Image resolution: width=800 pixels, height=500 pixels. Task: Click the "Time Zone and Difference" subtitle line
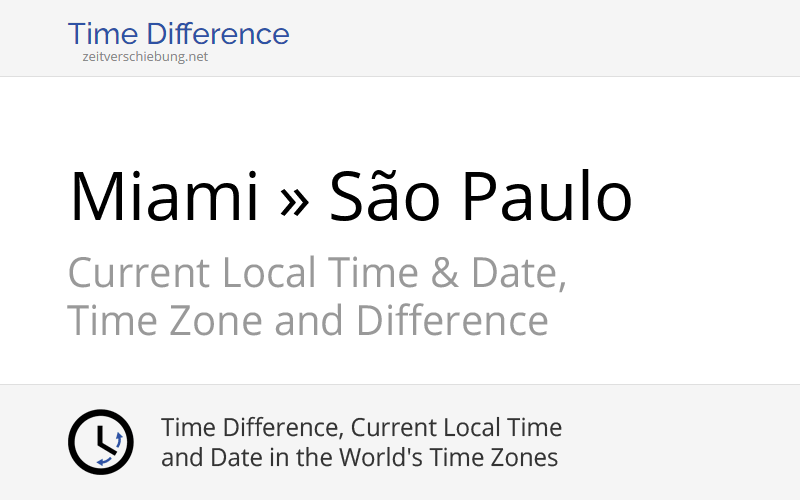[308, 321]
